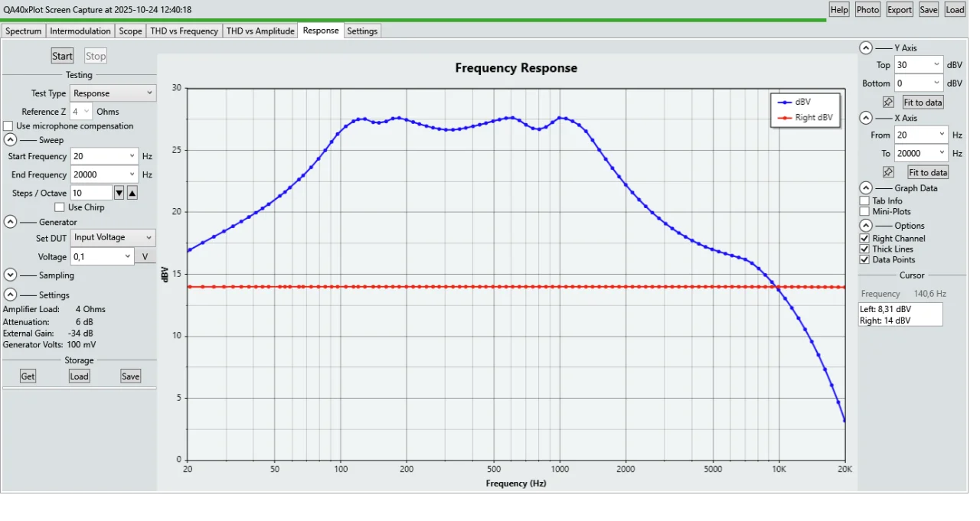Open the Set DUT Input Voltage dropdown
The height and width of the screenshot is (521, 980).
113,238
